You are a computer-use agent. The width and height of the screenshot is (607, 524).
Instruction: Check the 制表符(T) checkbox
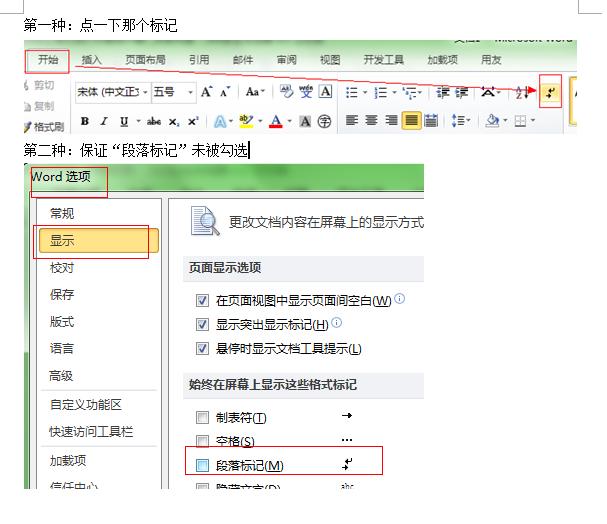click(202, 417)
